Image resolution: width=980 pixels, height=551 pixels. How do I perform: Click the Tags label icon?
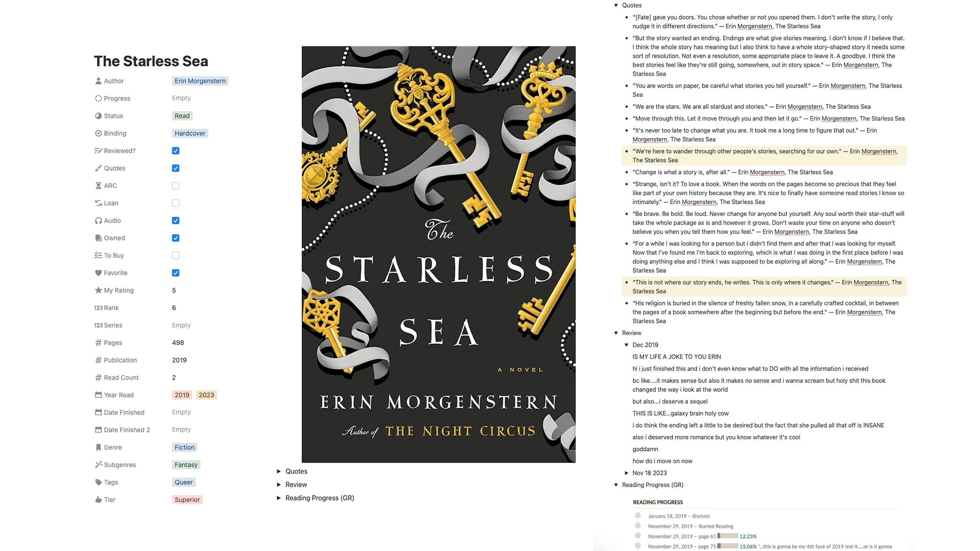point(98,482)
